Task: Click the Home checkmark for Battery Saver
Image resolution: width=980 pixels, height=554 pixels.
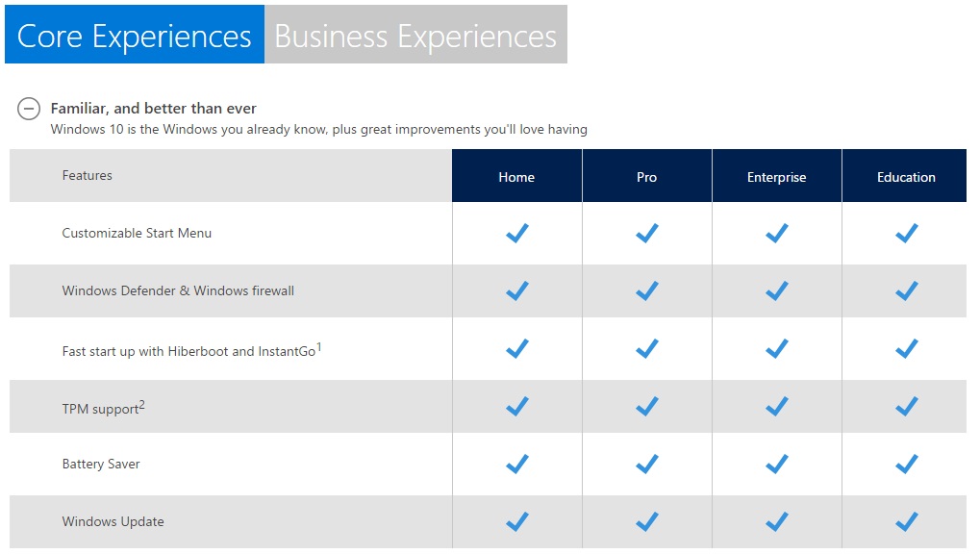Action: click(x=516, y=464)
